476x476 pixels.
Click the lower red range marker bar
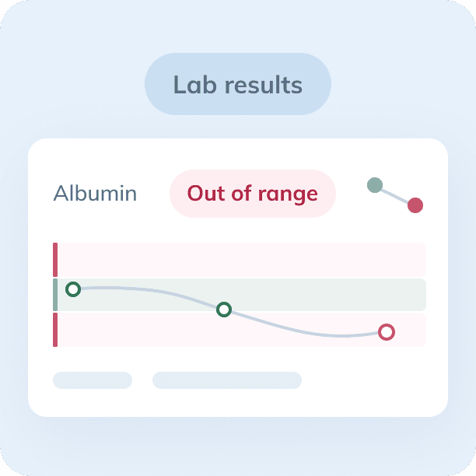(55, 330)
